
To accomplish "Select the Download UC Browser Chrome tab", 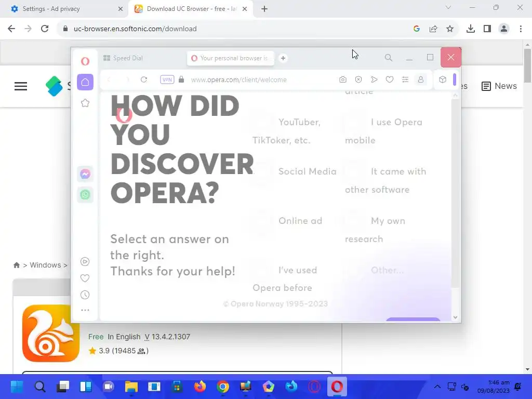I will (190, 9).
